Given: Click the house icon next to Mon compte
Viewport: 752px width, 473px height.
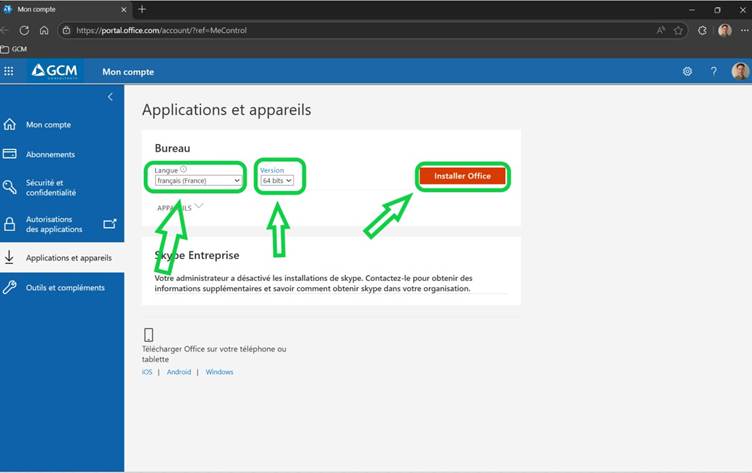Looking at the screenshot, I should pyautogui.click(x=10, y=124).
